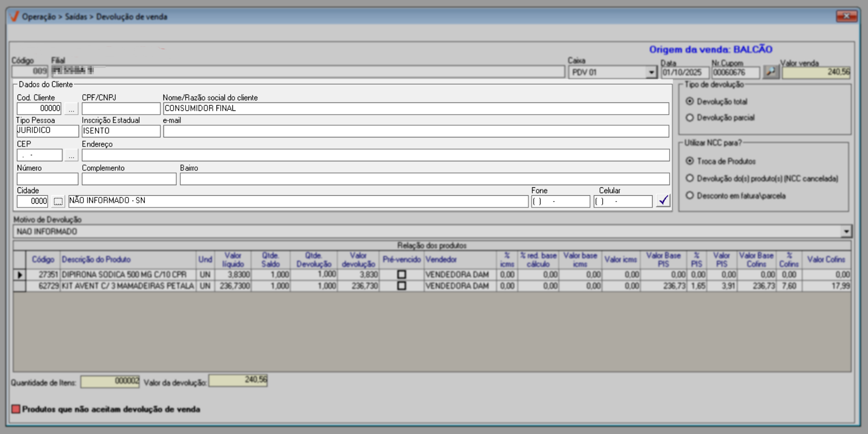Expand the Caixa PDV 01 dropdown
Screen dimensions: 868x434
point(651,72)
